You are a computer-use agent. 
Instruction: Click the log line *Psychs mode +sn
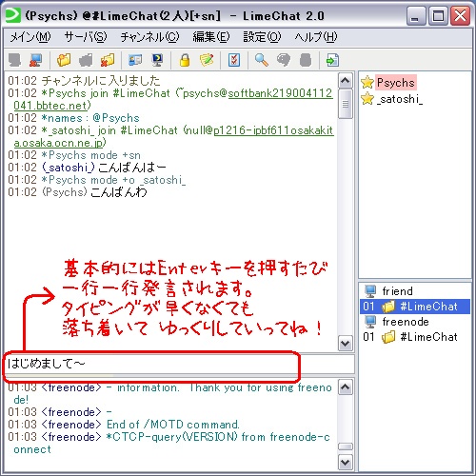point(90,155)
